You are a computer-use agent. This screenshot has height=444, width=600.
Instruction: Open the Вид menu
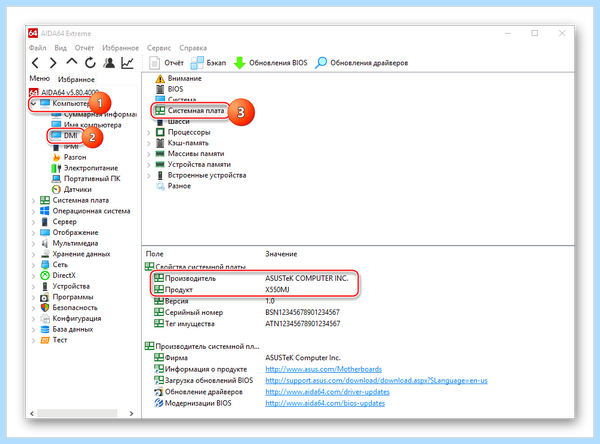pos(60,48)
